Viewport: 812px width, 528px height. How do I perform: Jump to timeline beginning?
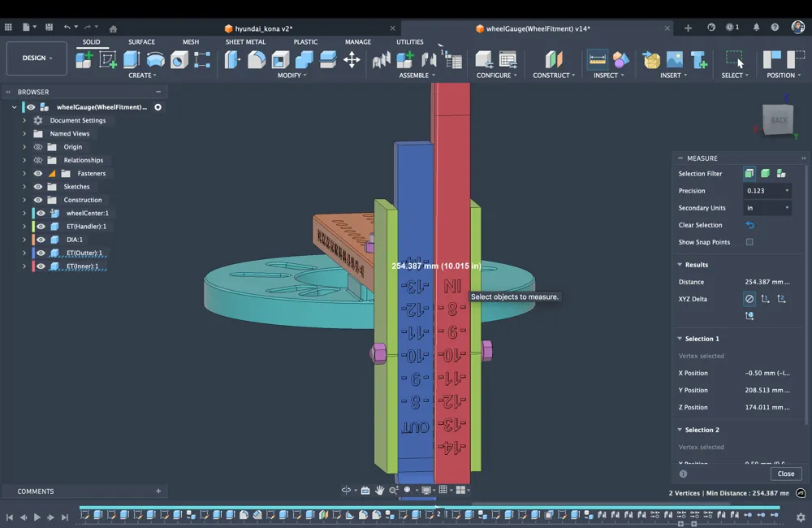coord(9,517)
